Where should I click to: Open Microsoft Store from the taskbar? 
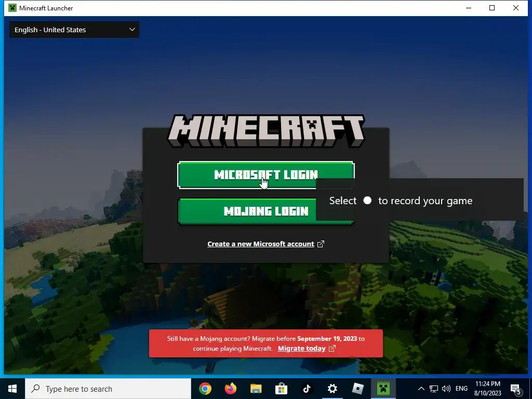click(x=281, y=389)
